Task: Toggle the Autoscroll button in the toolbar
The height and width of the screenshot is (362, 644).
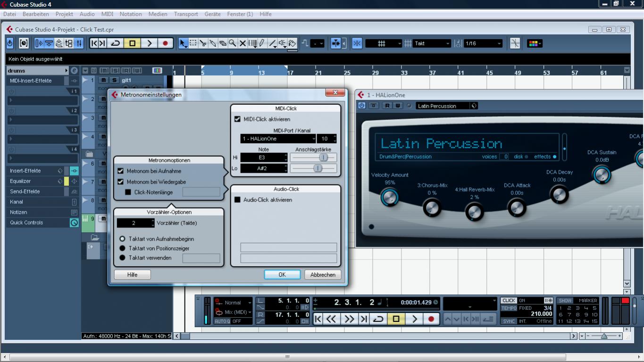Action: [336, 43]
